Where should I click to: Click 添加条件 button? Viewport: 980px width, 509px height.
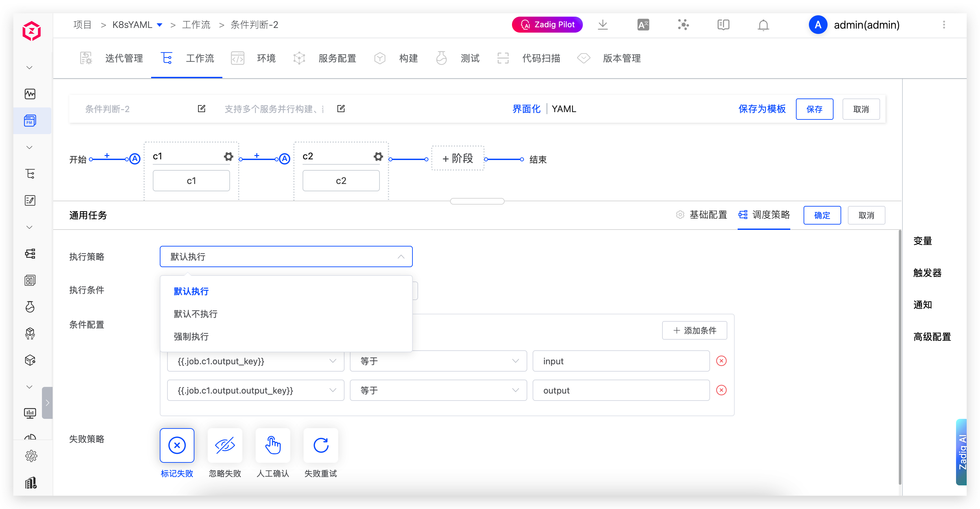[x=694, y=330]
